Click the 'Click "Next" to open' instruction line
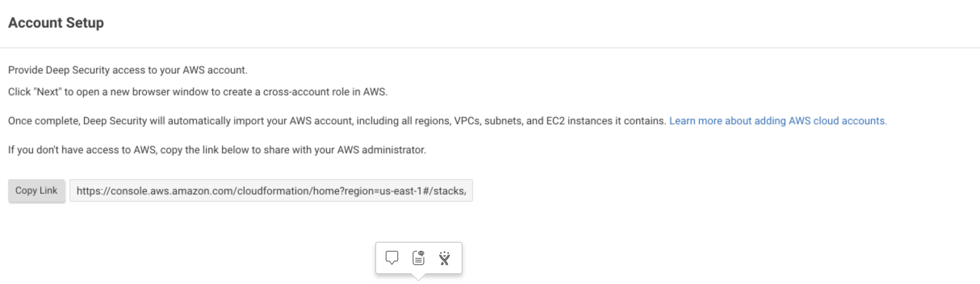Image resolution: width=980 pixels, height=284 pixels. tap(198, 92)
